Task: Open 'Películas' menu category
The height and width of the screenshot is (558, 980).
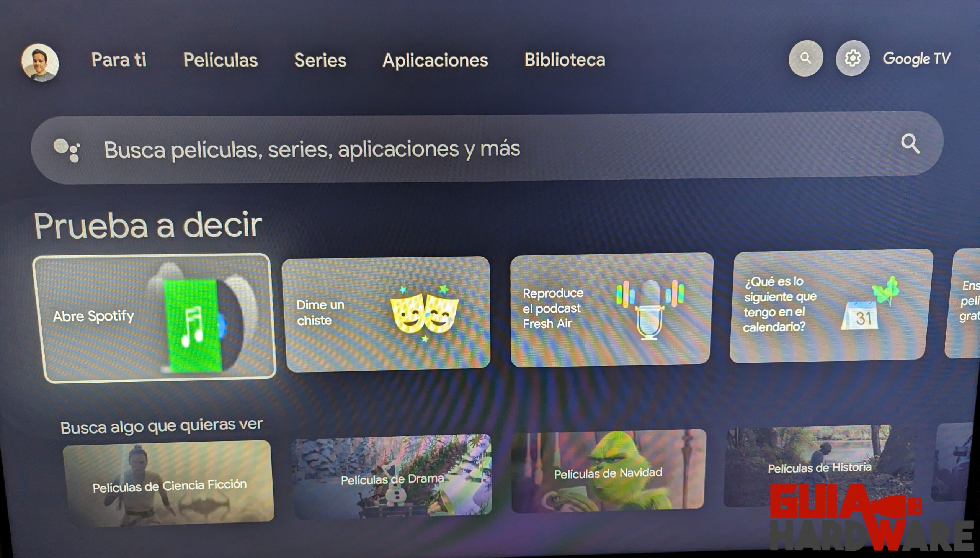Action: 220,60
